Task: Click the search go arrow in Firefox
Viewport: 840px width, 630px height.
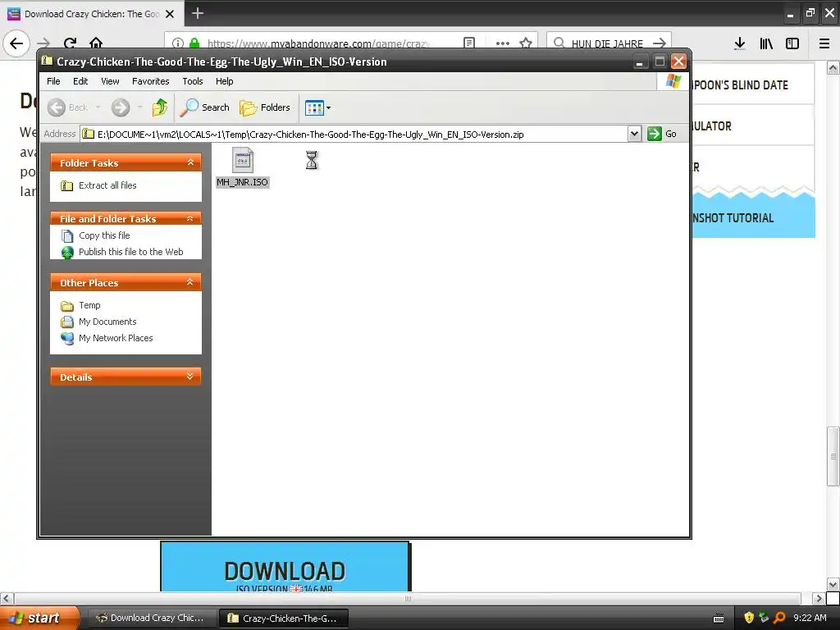Action: point(660,43)
